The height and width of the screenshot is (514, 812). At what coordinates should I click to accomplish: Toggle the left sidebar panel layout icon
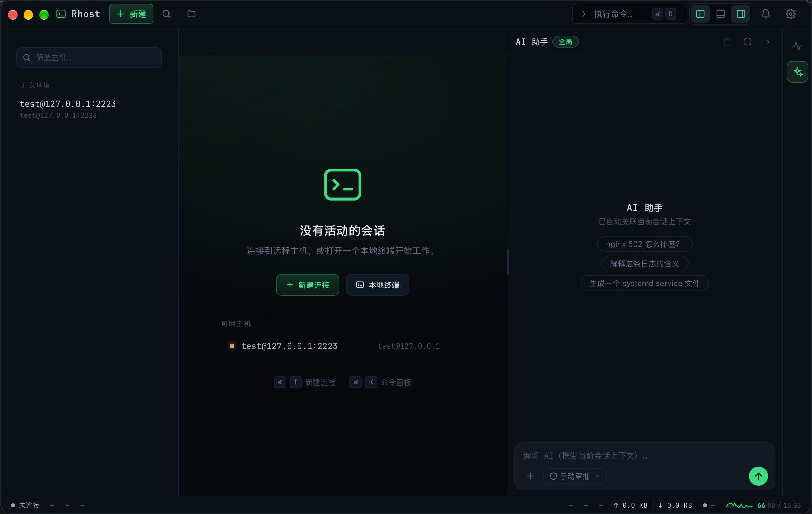pyautogui.click(x=700, y=14)
